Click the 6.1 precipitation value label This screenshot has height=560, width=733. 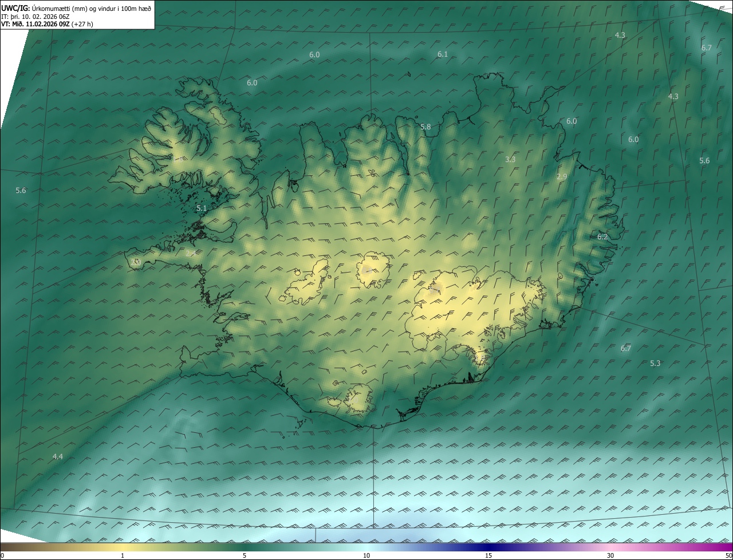(443, 54)
